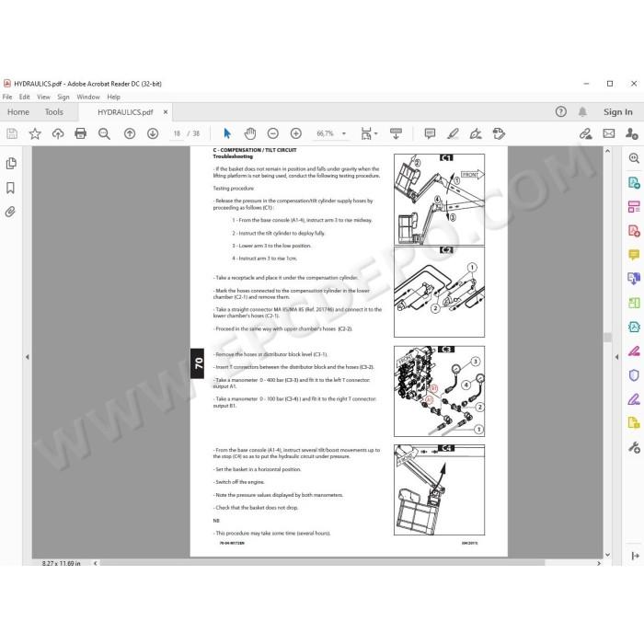Open the fit page options icon
This screenshot has width=644, height=644.
point(366,133)
